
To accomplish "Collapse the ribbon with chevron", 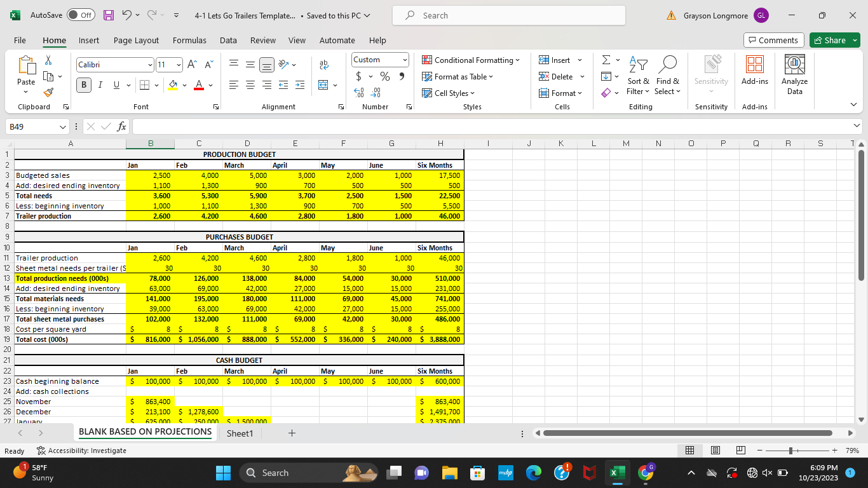I will (x=854, y=105).
